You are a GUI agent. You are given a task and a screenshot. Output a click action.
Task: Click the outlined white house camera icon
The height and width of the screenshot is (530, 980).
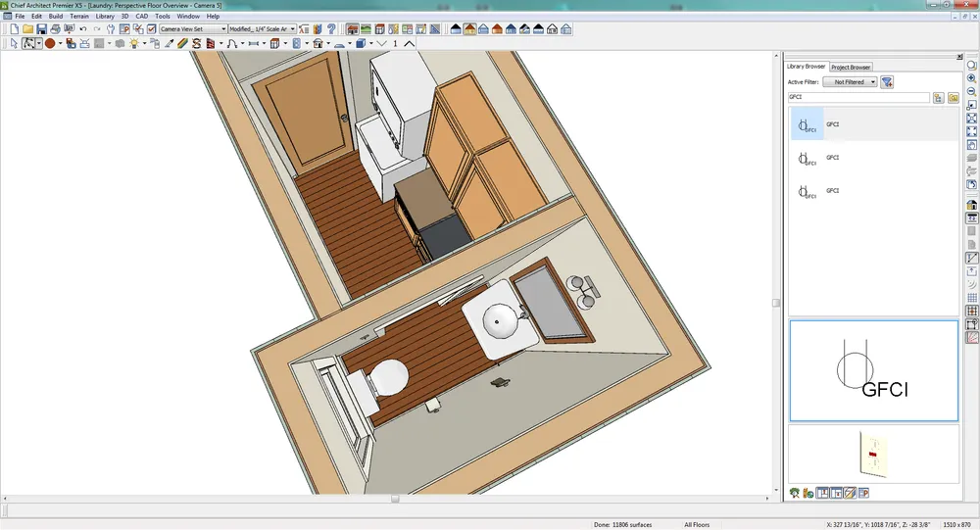click(552, 29)
